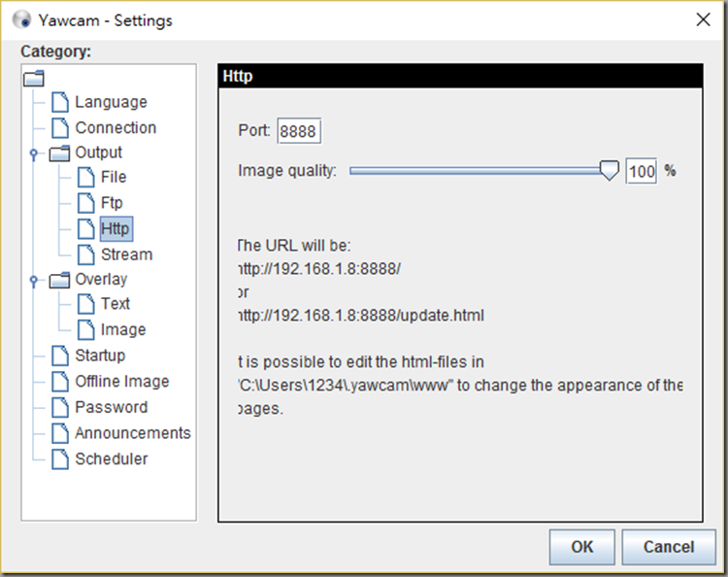Click the Image page icon under Overlay
This screenshot has height=577, width=728.
[x=85, y=329]
